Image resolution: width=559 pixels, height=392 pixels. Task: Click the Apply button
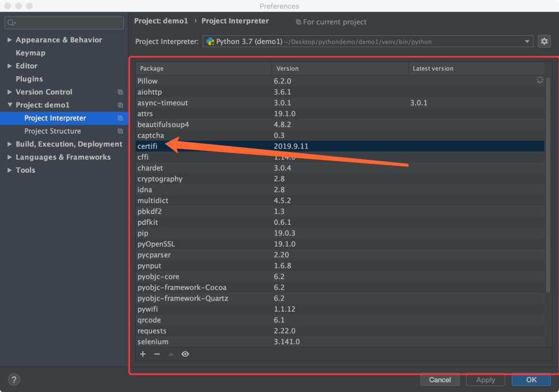pyautogui.click(x=485, y=380)
